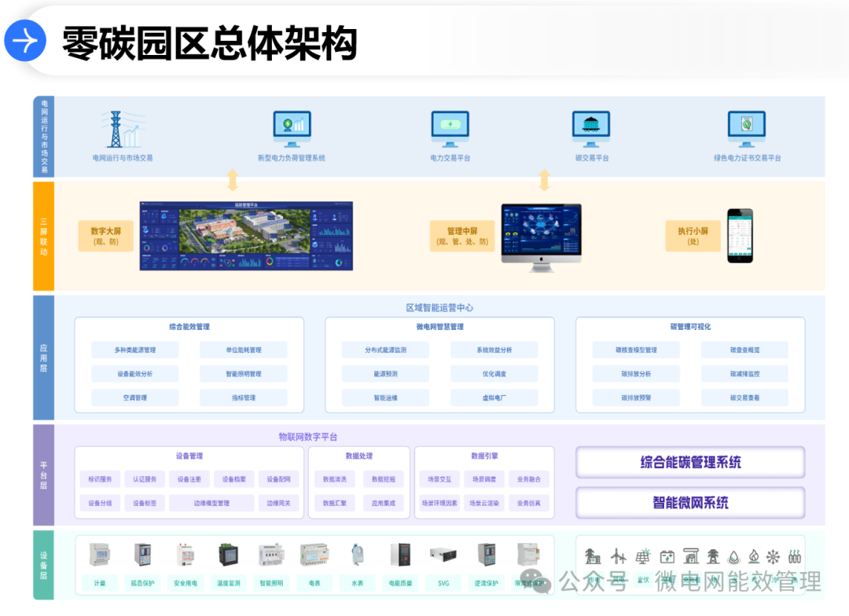
Task: Enable the 虚拟电厂 option
Action: click(494, 398)
